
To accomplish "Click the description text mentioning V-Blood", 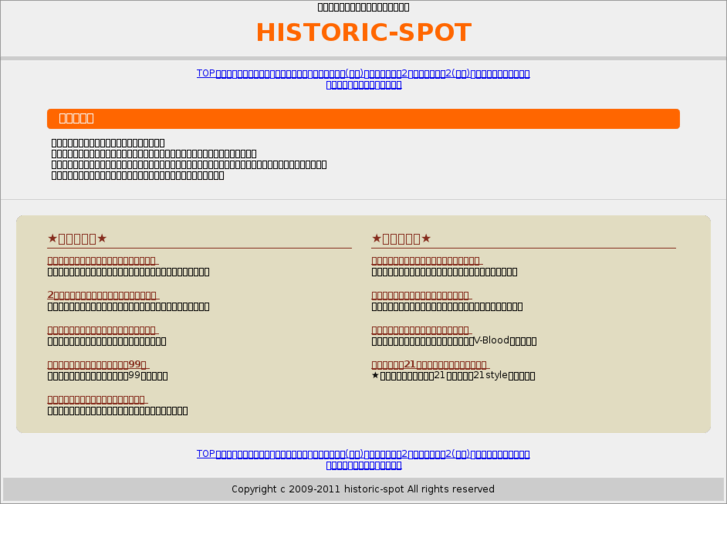I will 454,341.
